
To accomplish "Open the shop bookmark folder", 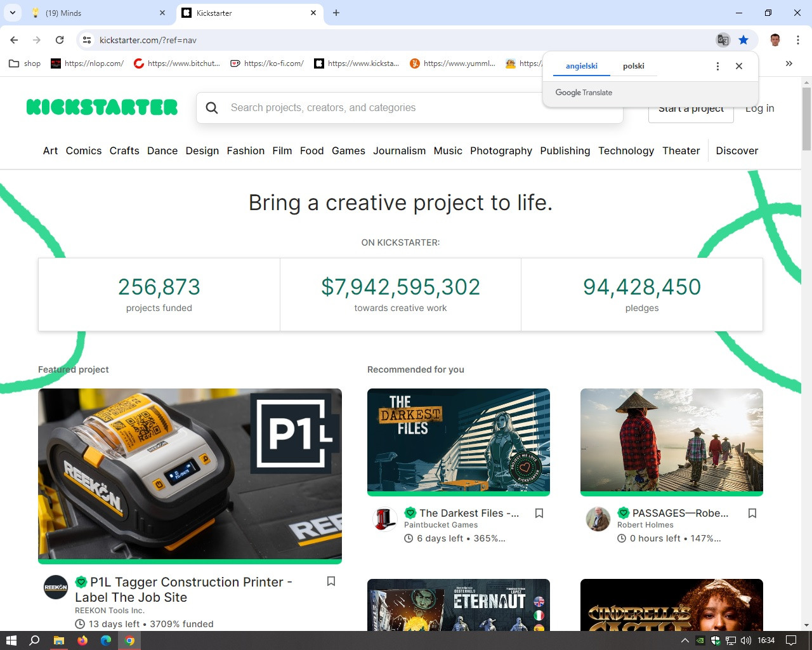I will pyautogui.click(x=25, y=63).
